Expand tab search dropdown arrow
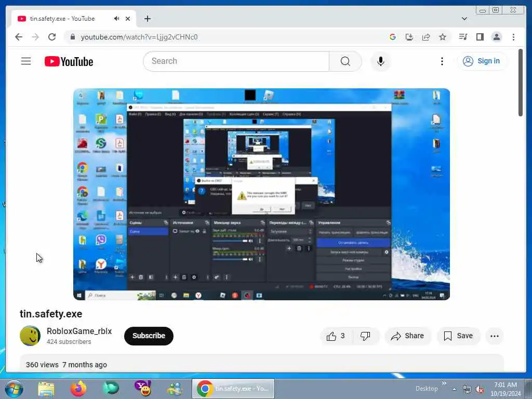Viewport: 532px width, 399px height. (464, 19)
